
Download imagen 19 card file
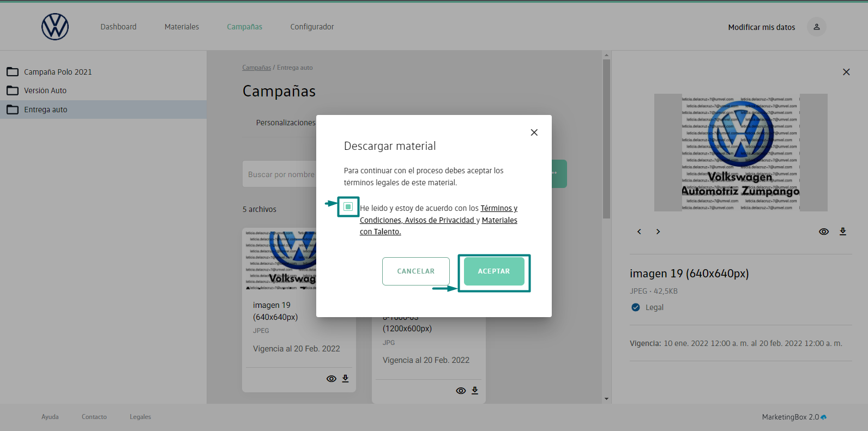[x=345, y=379]
